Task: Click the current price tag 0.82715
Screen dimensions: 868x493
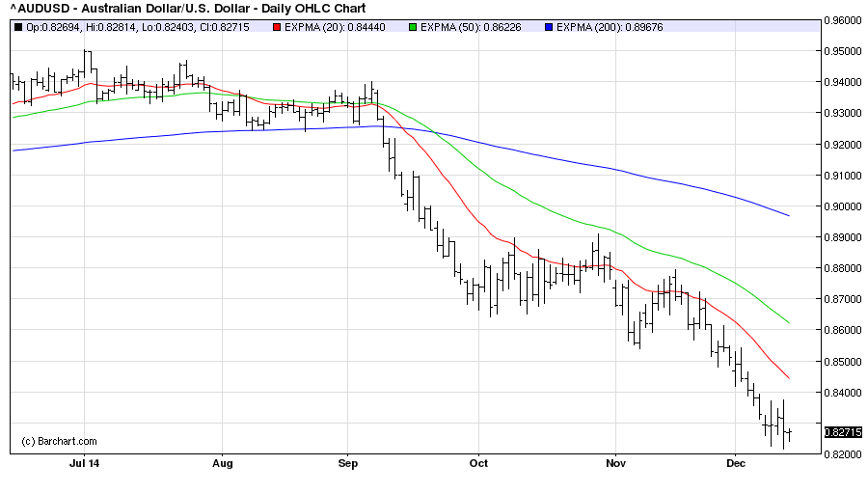Action: click(x=841, y=432)
